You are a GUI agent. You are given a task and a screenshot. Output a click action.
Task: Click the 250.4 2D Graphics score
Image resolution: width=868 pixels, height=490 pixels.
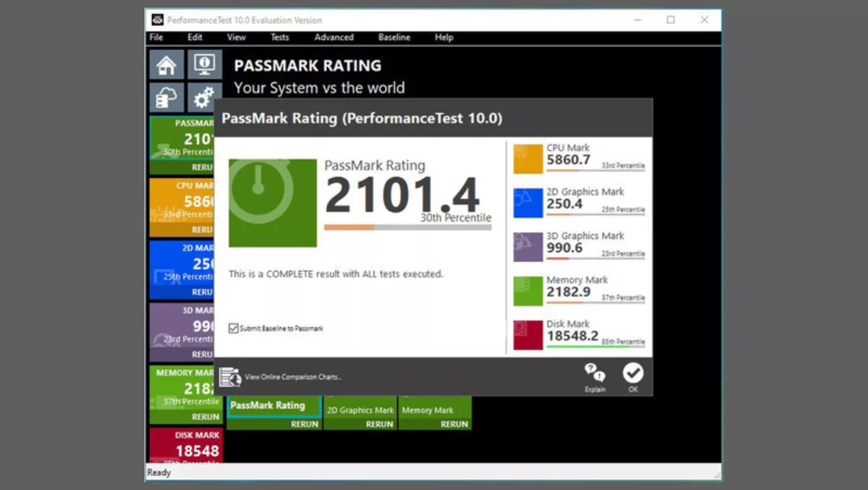point(565,204)
